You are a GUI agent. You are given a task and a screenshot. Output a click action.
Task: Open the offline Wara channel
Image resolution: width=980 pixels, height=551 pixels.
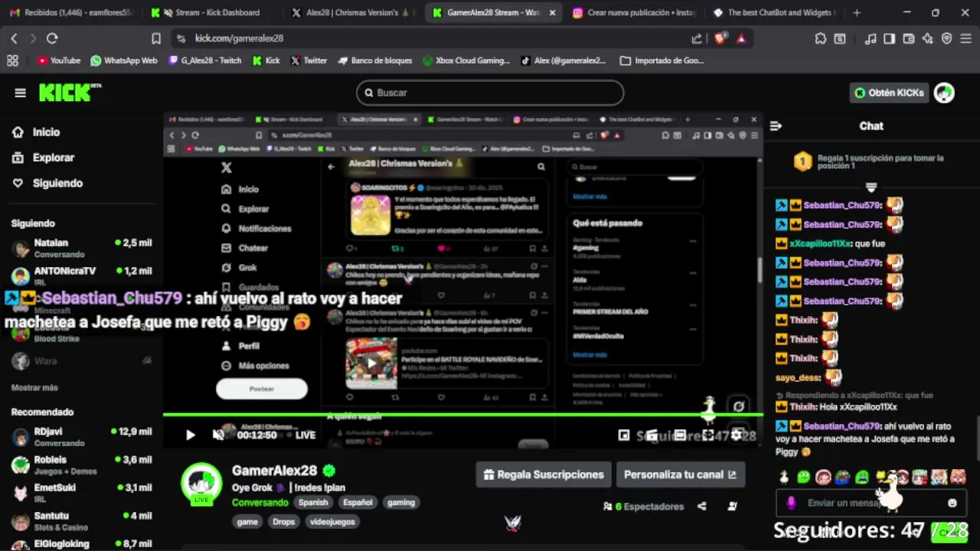coord(80,360)
